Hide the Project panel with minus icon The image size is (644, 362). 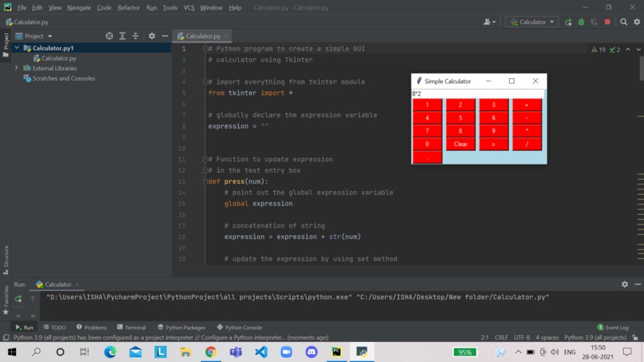(165, 36)
